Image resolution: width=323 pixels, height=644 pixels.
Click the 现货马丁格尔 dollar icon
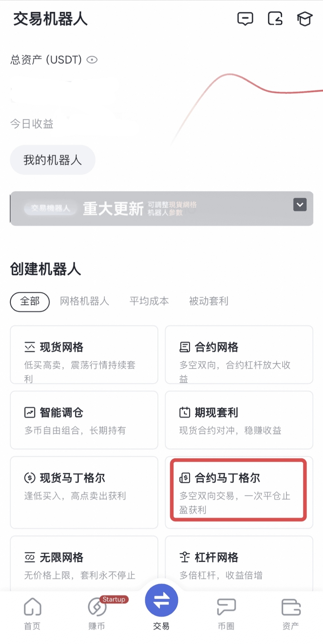30,478
